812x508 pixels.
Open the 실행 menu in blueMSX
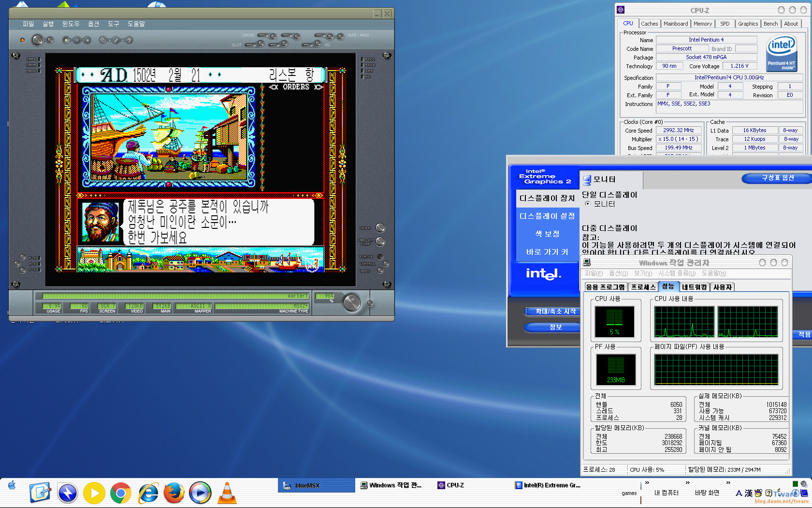pos(48,24)
